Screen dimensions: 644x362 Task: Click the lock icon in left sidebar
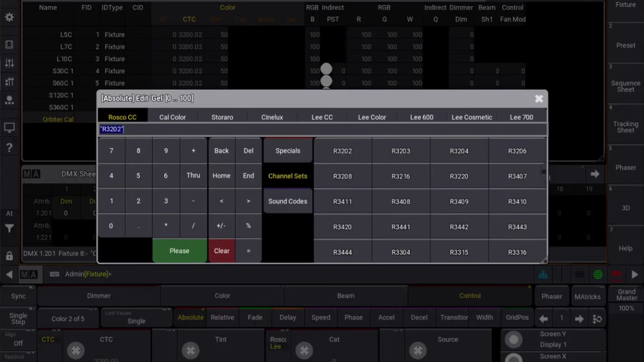pyautogui.click(x=9, y=256)
